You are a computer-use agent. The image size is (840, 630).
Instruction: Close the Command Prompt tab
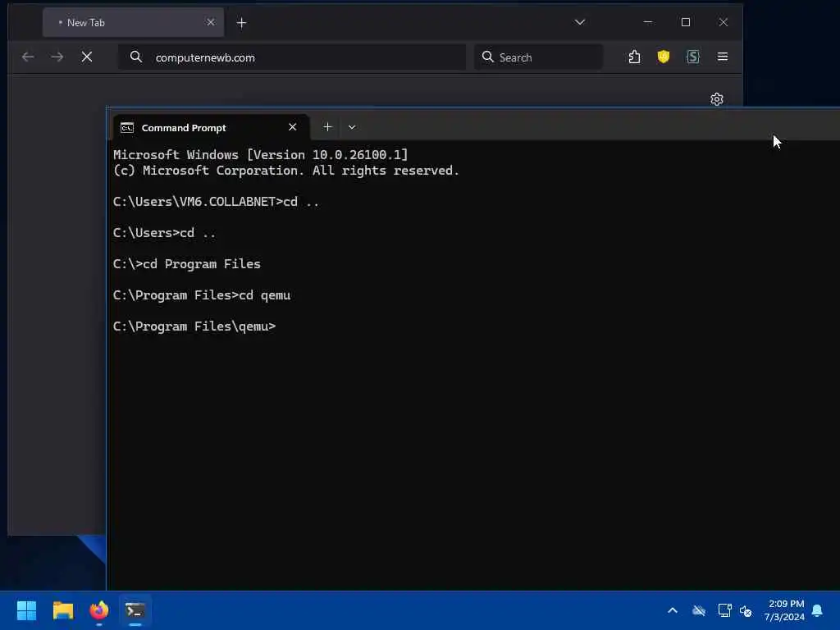pyautogui.click(x=293, y=127)
